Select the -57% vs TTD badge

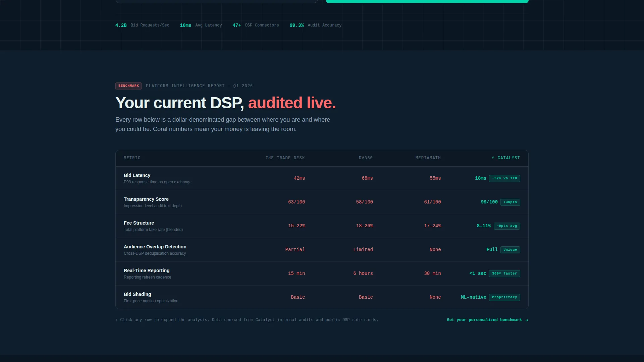[x=504, y=178]
